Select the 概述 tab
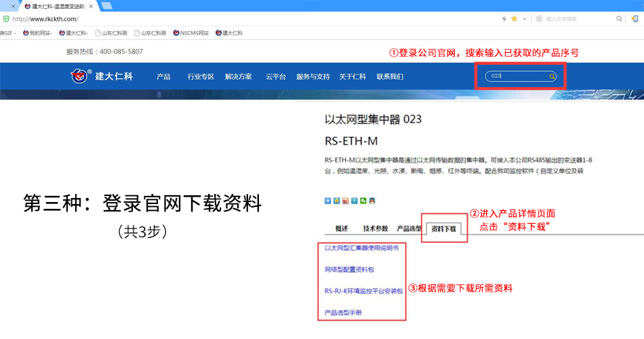 (x=342, y=228)
